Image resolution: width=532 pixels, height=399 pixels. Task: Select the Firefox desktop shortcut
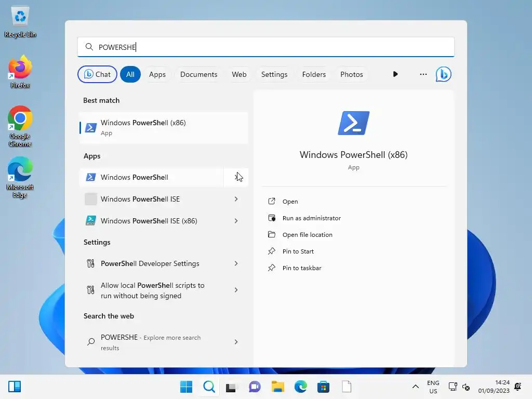[x=20, y=72]
